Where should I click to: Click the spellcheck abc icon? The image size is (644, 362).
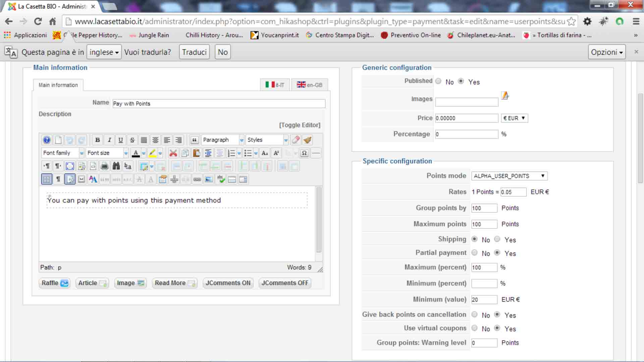[x=220, y=179]
